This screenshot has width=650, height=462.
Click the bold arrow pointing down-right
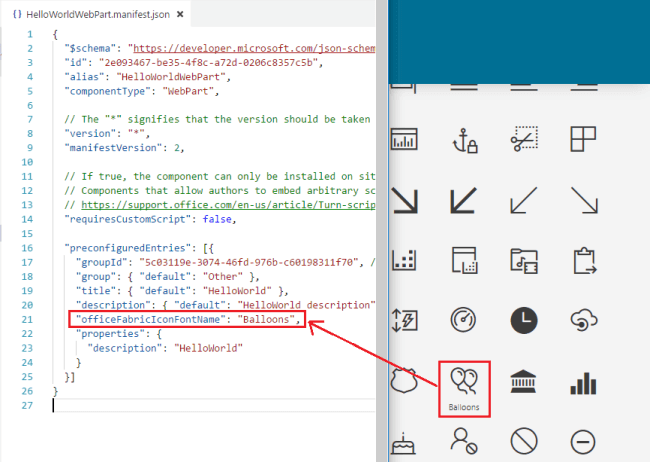click(x=404, y=200)
